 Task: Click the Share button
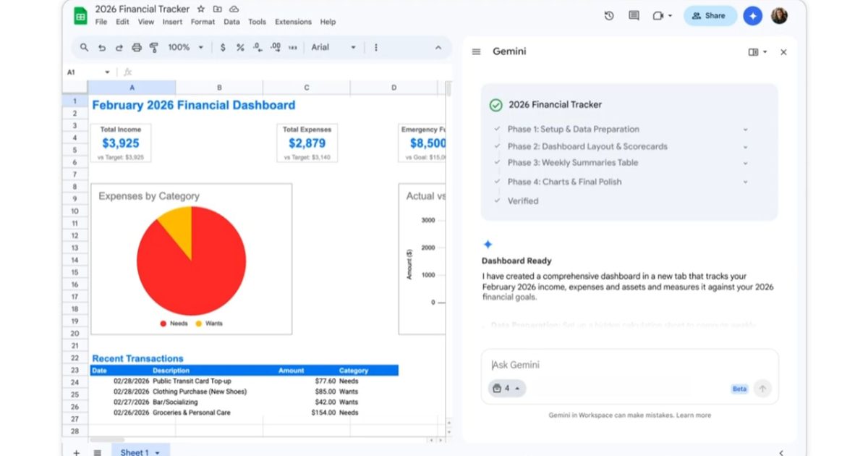tap(709, 15)
